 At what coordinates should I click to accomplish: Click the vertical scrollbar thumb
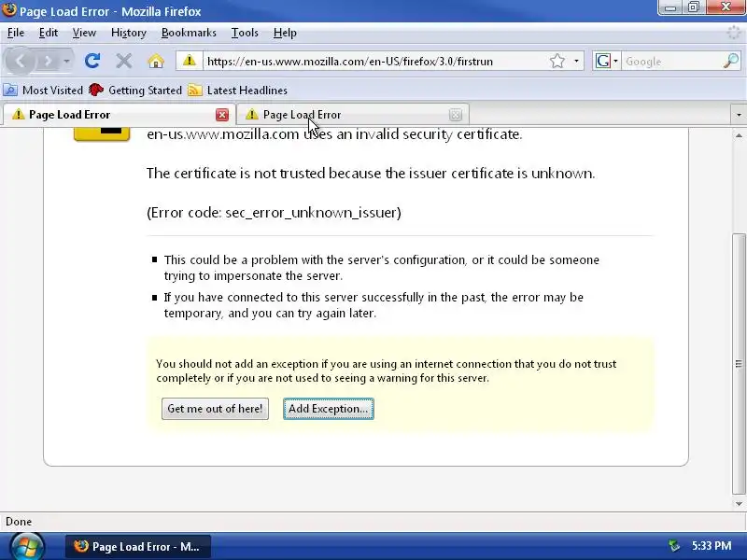click(739, 364)
